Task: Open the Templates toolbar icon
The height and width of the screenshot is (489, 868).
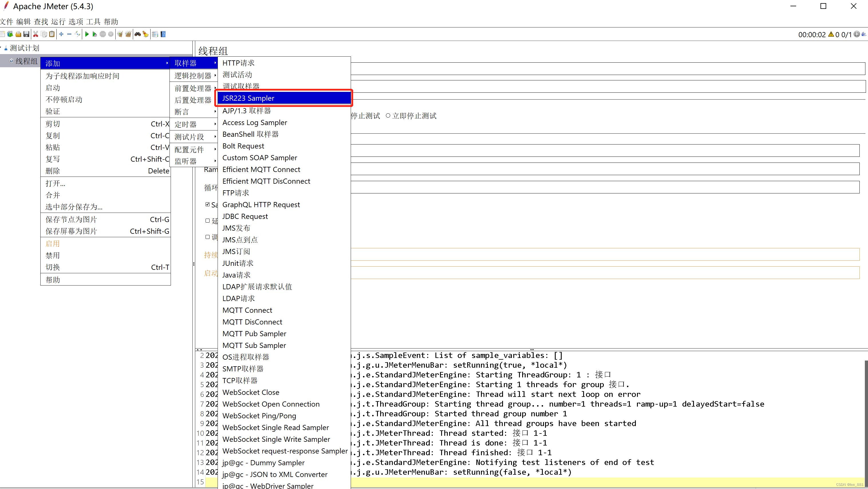Action: pyautogui.click(x=10, y=34)
